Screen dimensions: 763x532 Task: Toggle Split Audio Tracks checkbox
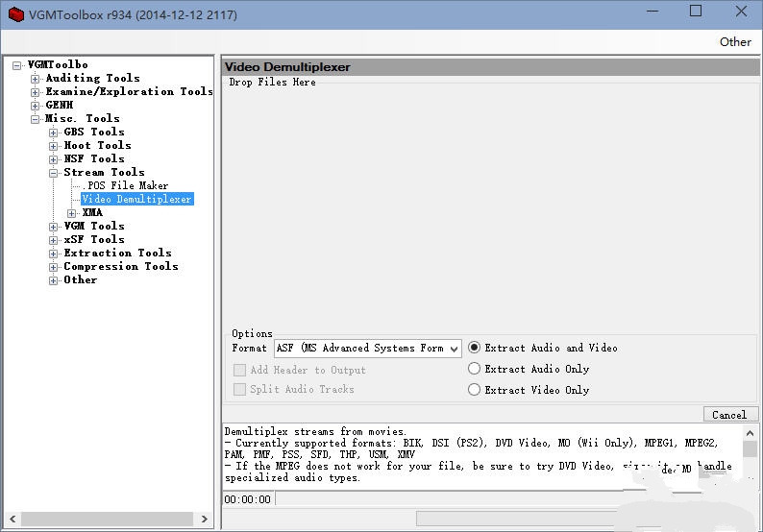point(239,390)
